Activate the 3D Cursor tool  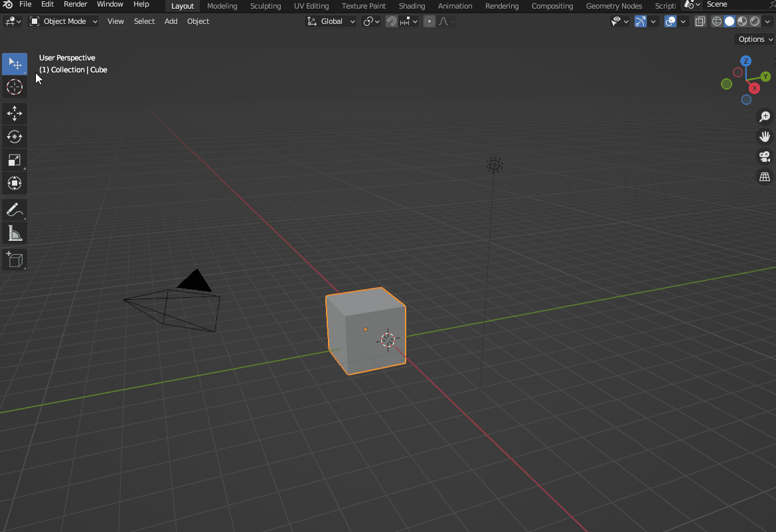(15, 87)
